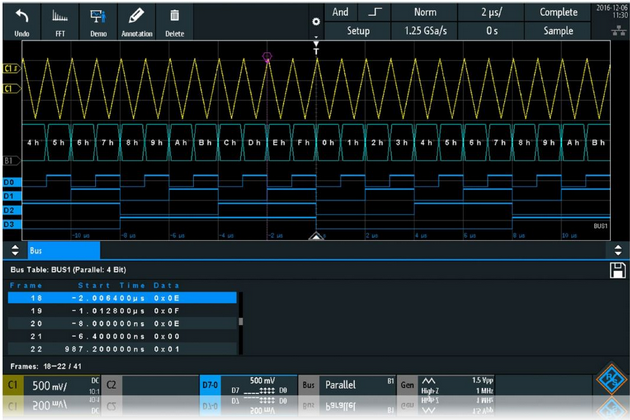Select the D0 digital channel label
This screenshot has width=630, height=420.
(10, 182)
